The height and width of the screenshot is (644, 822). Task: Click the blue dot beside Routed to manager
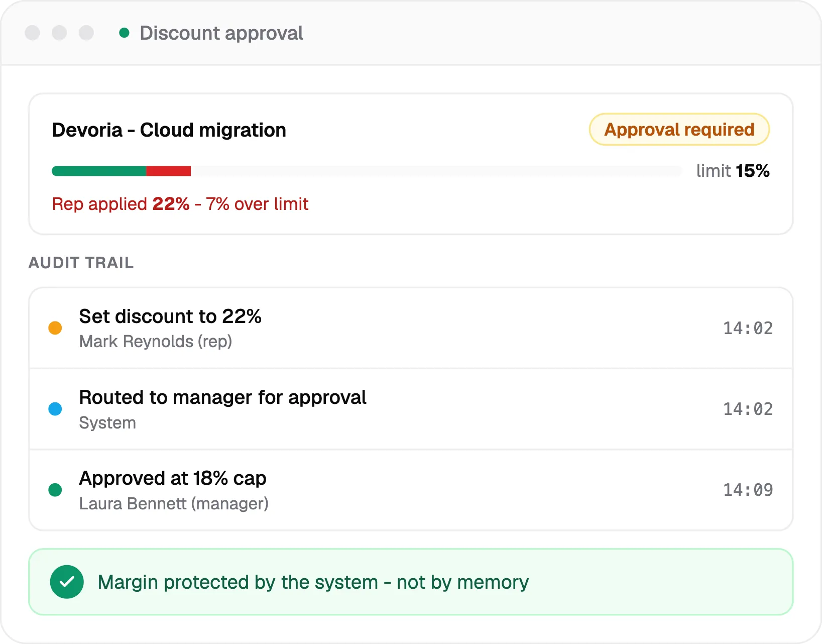click(x=55, y=409)
